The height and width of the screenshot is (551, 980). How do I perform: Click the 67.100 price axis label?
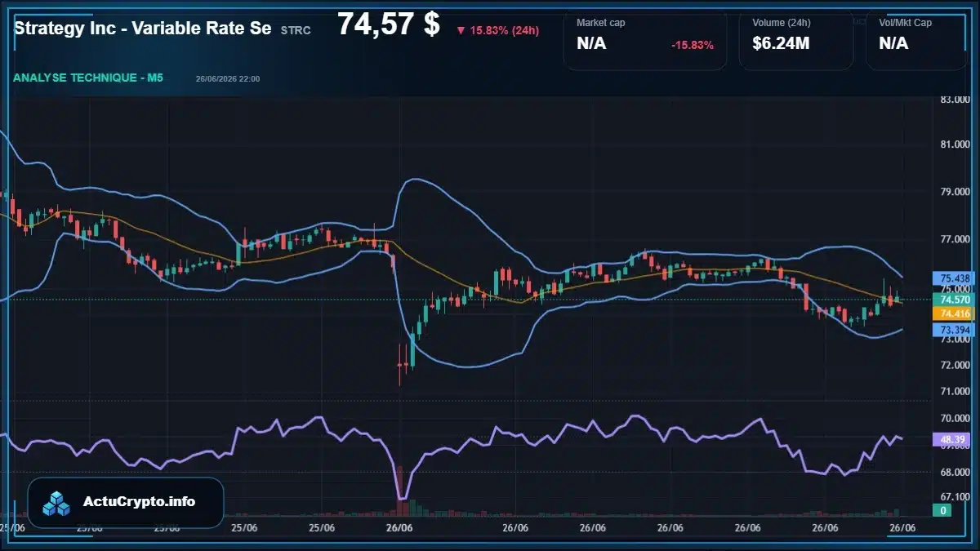(955, 496)
